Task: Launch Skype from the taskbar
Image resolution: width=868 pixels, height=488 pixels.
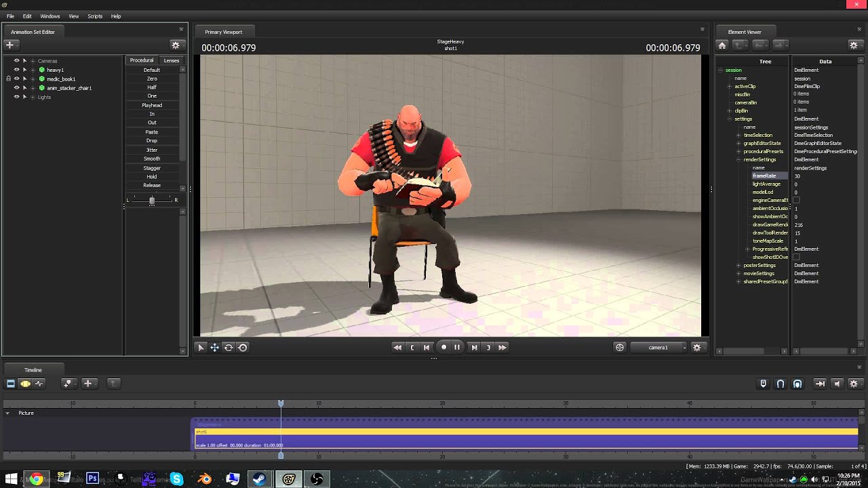Action: [177, 479]
